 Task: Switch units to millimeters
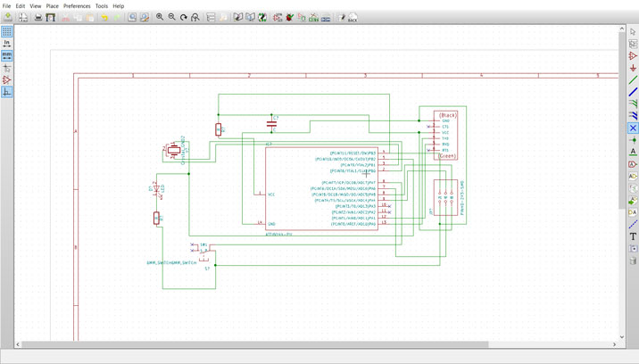point(7,55)
